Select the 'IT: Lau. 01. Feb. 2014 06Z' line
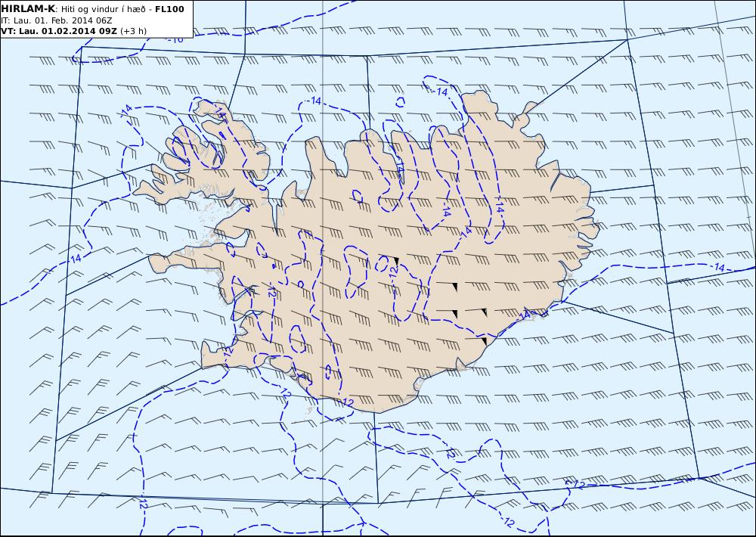Screen dimensions: 756x537 tap(57, 20)
